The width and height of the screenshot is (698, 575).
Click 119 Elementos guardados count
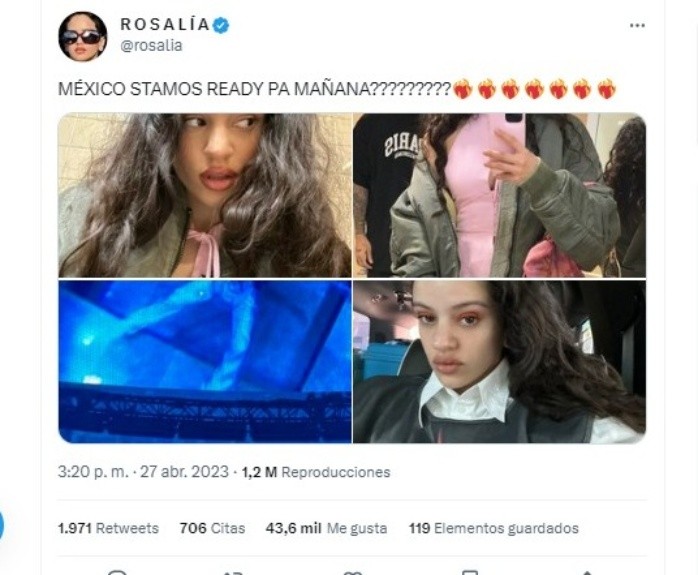pos(494,528)
